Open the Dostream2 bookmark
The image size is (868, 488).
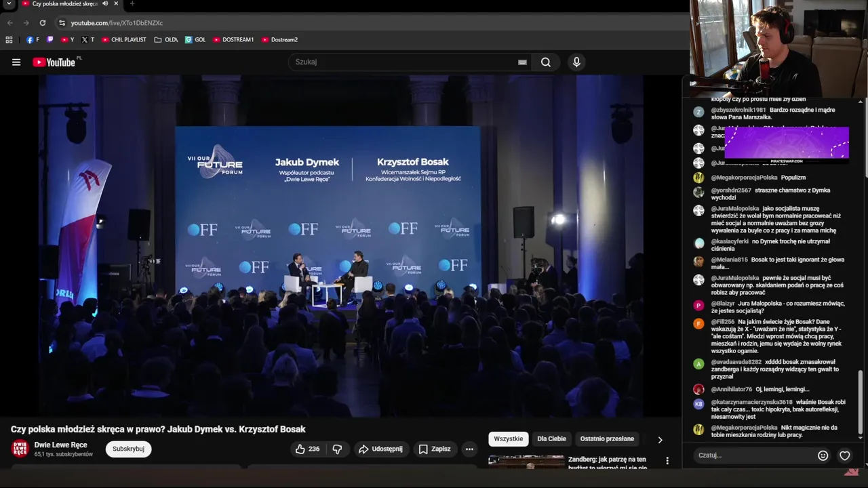pyautogui.click(x=279, y=40)
